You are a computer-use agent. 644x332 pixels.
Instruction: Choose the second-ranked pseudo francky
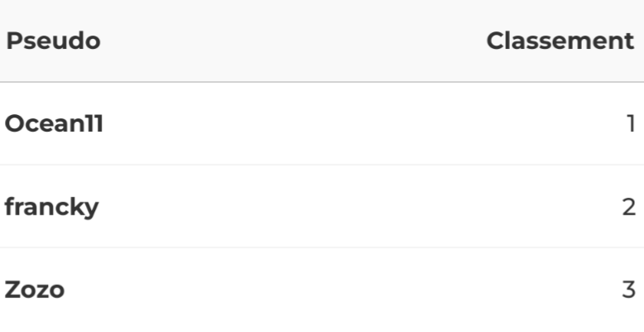pos(52,207)
